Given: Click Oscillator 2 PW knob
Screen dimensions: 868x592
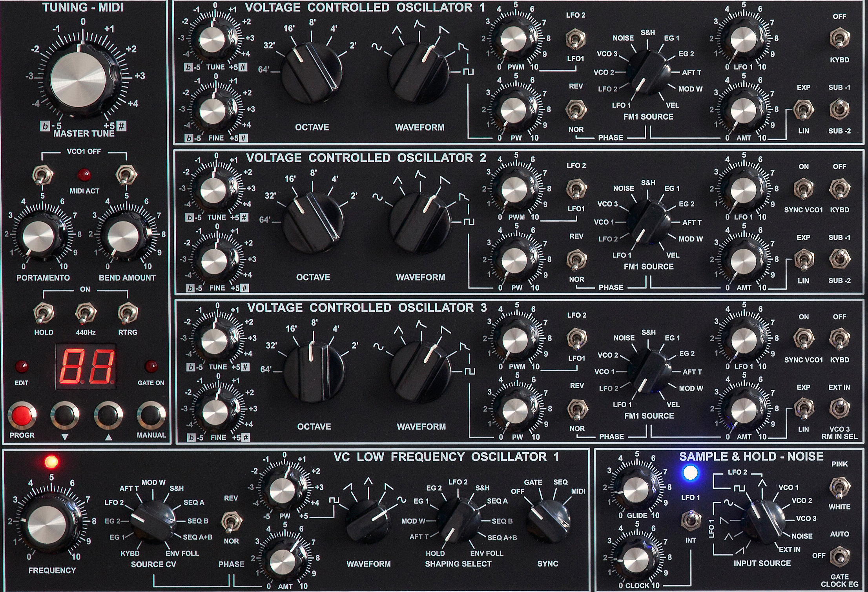Looking at the screenshot, I should tap(516, 259).
